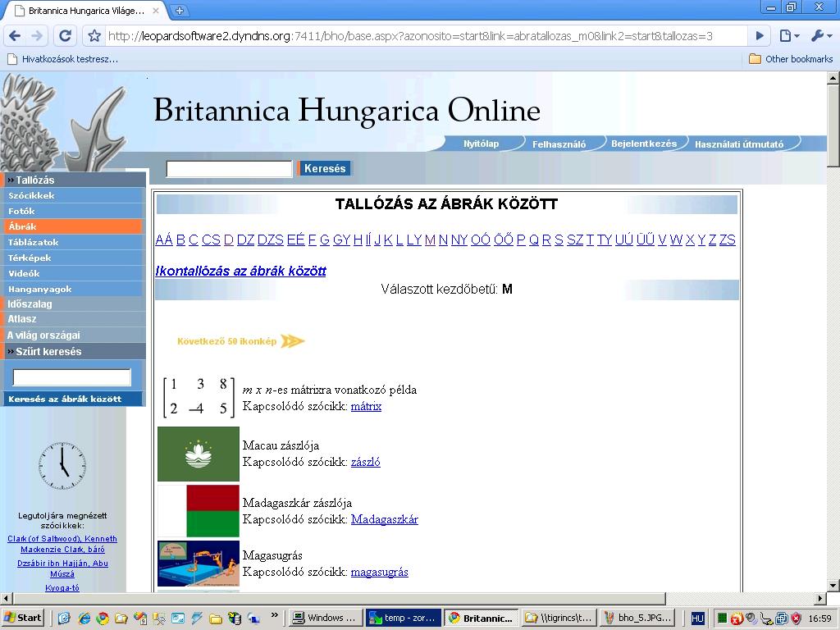Click the main search text field
The width and height of the screenshot is (840, 630).
pyautogui.click(x=230, y=169)
